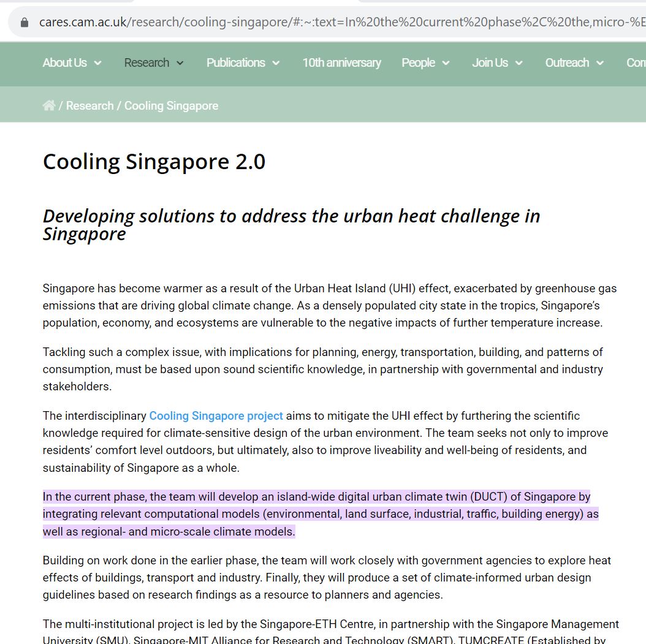Open the Research nav menu

(146, 63)
